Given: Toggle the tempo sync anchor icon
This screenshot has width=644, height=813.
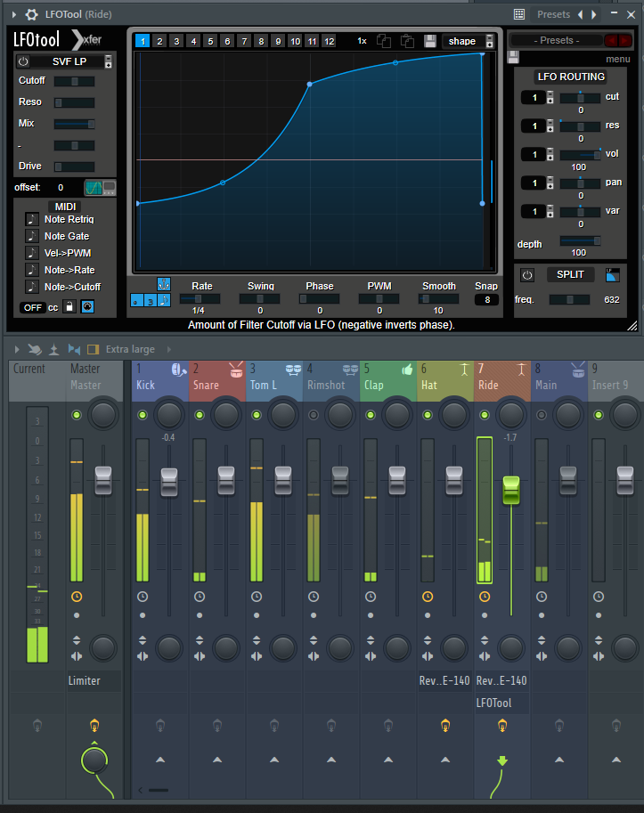Looking at the screenshot, I should pos(164,284).
